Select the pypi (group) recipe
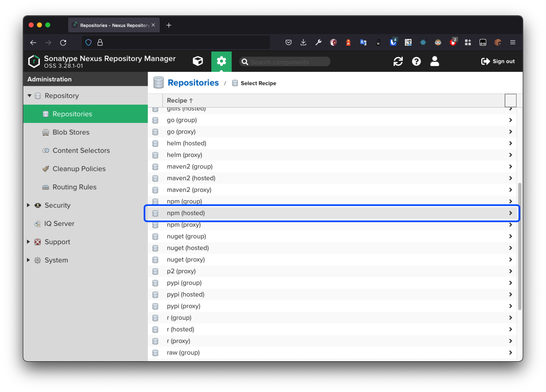 [332, 283]
